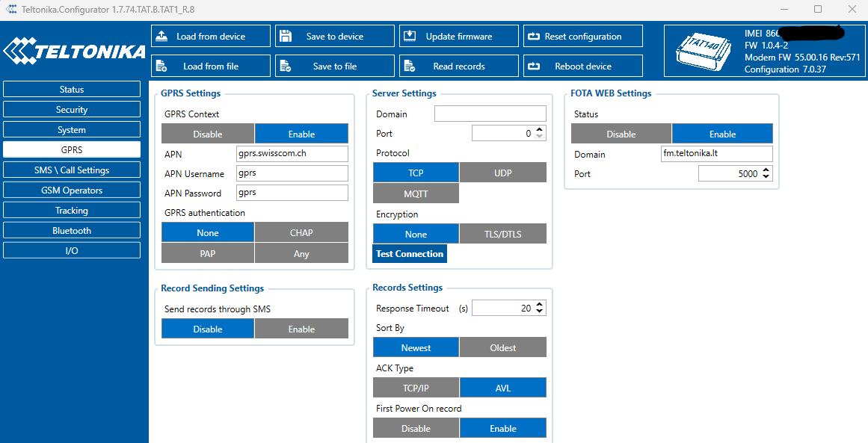Screen dimensions: 868x443
Task: Set GPRS authentication to PAP
Action: tap(208, 253)
